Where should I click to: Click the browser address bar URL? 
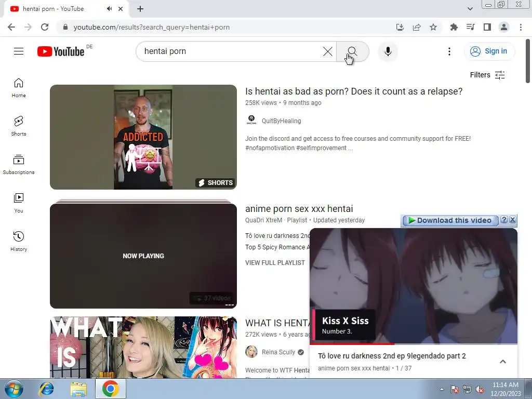pos(152,27)
